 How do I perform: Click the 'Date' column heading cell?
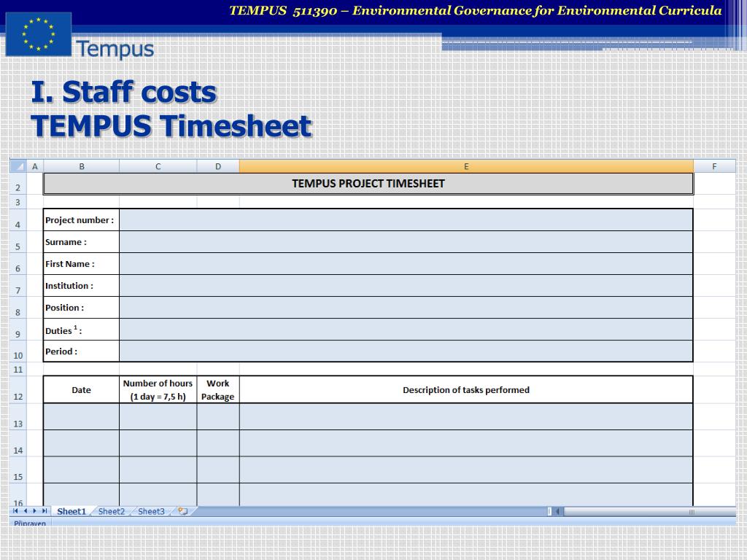click(82, 389)
